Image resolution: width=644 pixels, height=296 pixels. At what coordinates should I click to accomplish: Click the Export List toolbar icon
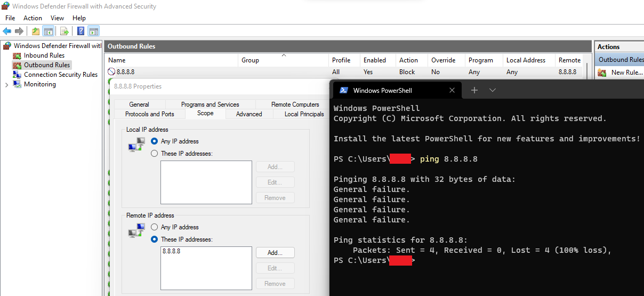pyautogui.click(x=64, y=31)
